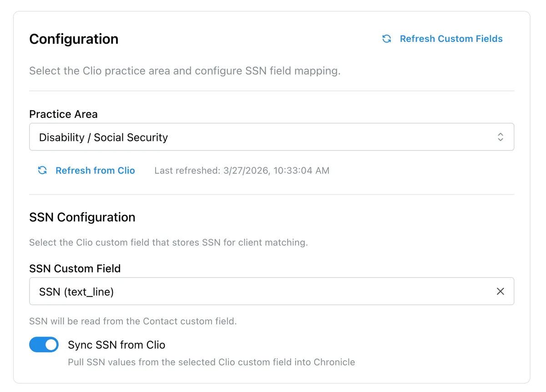Screen dimensions: 546x392
Task: Click the circular refresh icon next to Refresh from Clio
Action: pos(42,170)
